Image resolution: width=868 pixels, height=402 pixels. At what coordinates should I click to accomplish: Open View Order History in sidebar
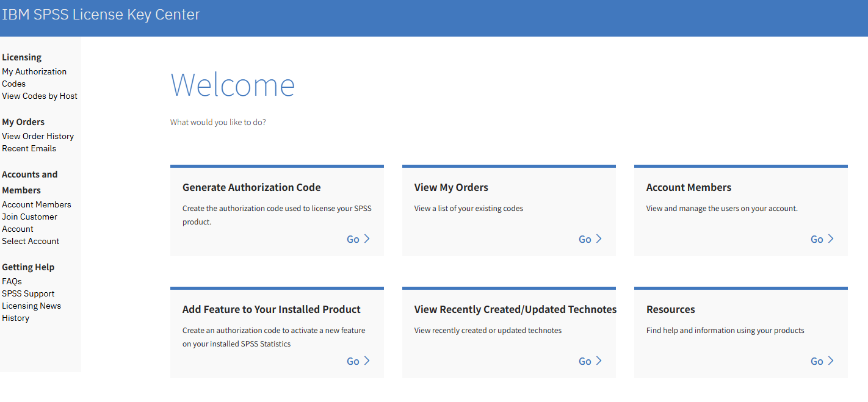pyautogui.click(x=38, y=136)
